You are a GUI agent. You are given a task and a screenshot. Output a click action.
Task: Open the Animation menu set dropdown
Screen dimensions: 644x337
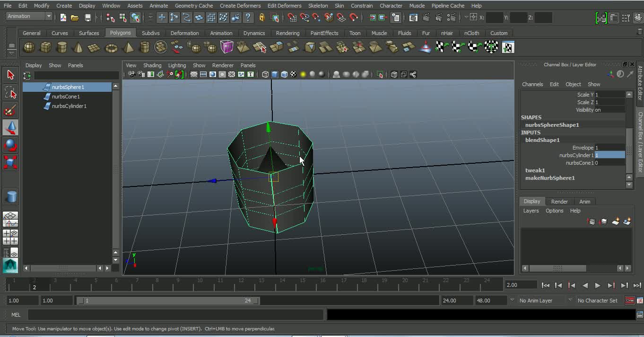[29, 16]
